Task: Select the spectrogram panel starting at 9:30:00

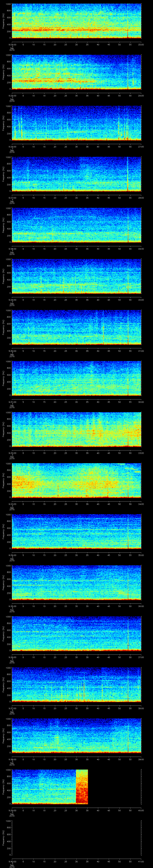Action: tap(76, 327)
